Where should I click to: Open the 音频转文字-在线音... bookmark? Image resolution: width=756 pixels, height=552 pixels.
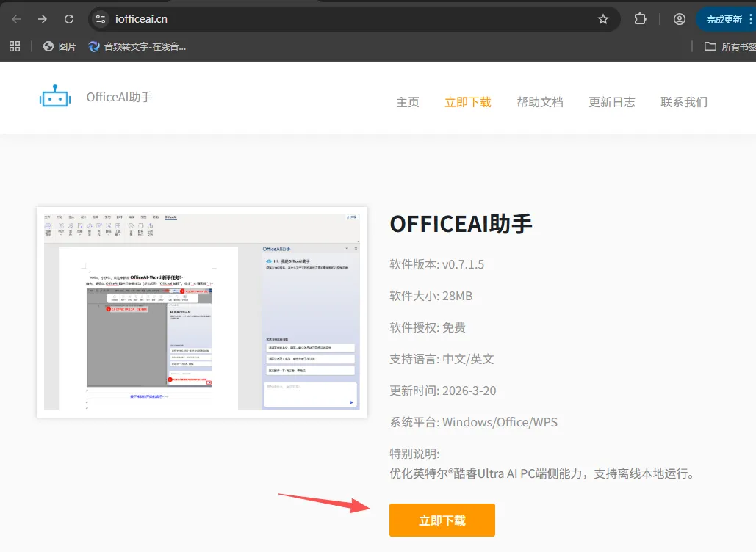(x=137, y=46)
